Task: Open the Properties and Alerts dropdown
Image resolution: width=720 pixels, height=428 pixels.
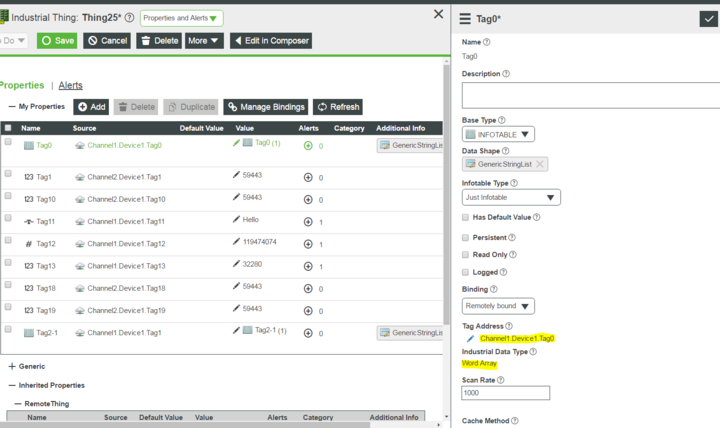Action: 181,18
